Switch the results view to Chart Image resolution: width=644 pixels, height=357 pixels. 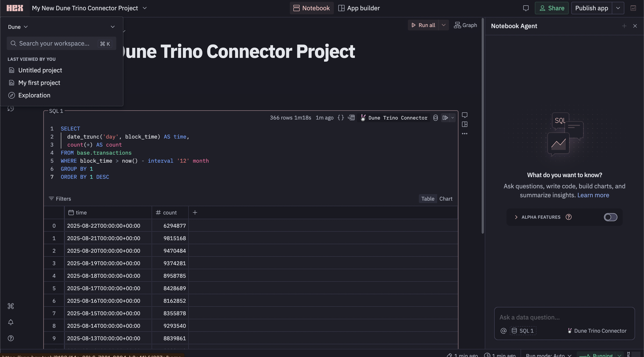tap(446, 199)
